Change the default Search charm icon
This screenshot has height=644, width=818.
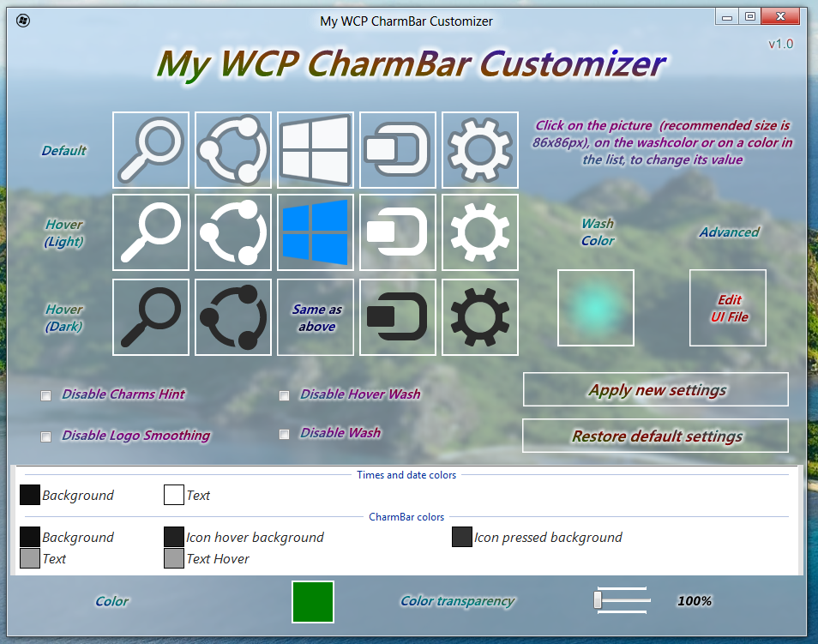[151, 149]
